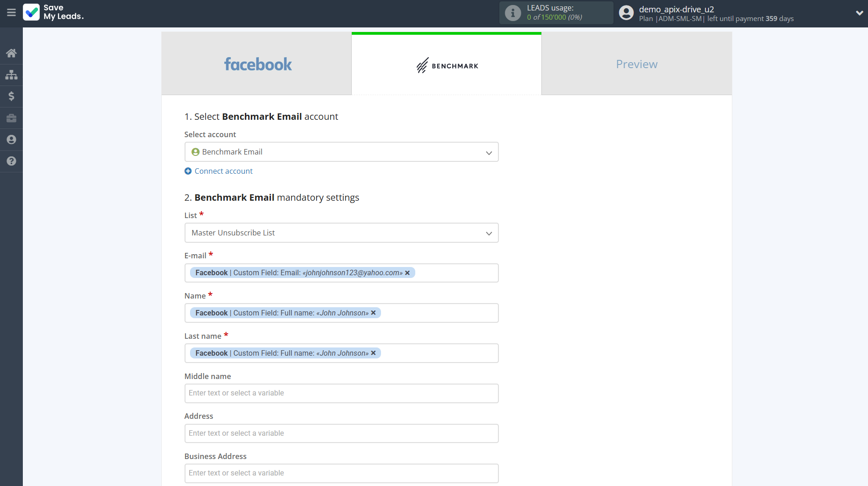Go to home via sidebar icon

point(11,53)
